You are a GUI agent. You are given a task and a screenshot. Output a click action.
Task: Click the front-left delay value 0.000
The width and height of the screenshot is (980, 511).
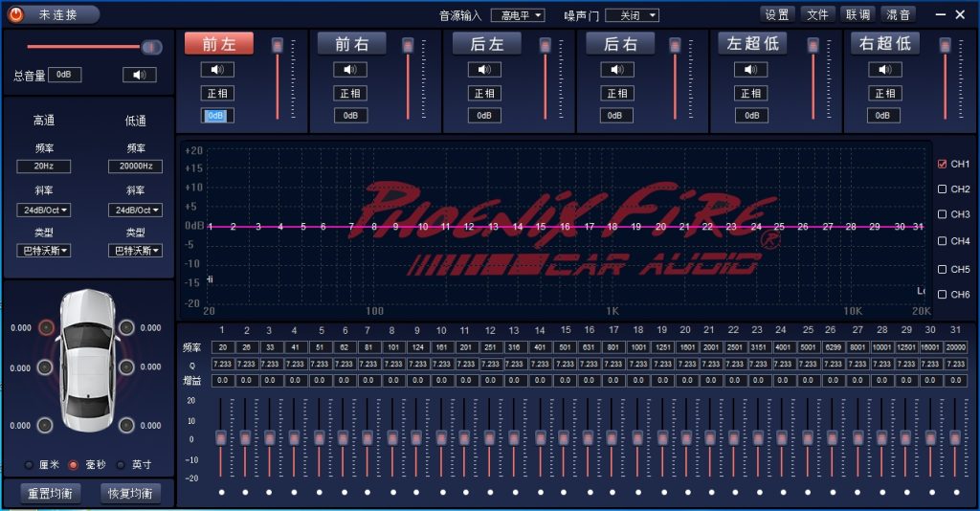[x=21, y=327]
